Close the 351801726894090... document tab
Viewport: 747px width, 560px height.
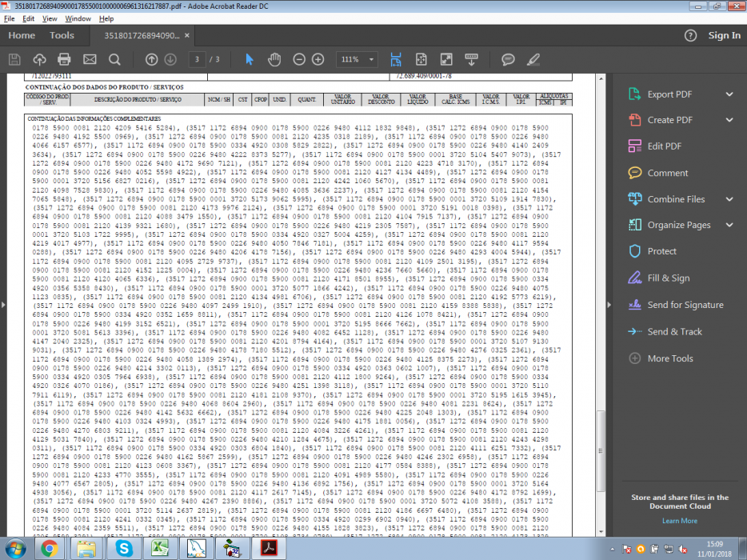click(x=187, y=35)
